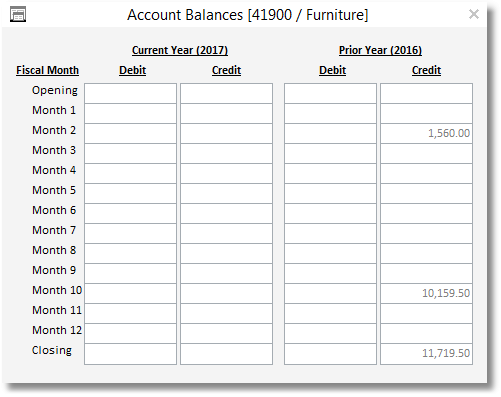The height and width of the screenshot is (397, 501).
Task: Click the Prior Year Debit column header
Action: [332, 70]
